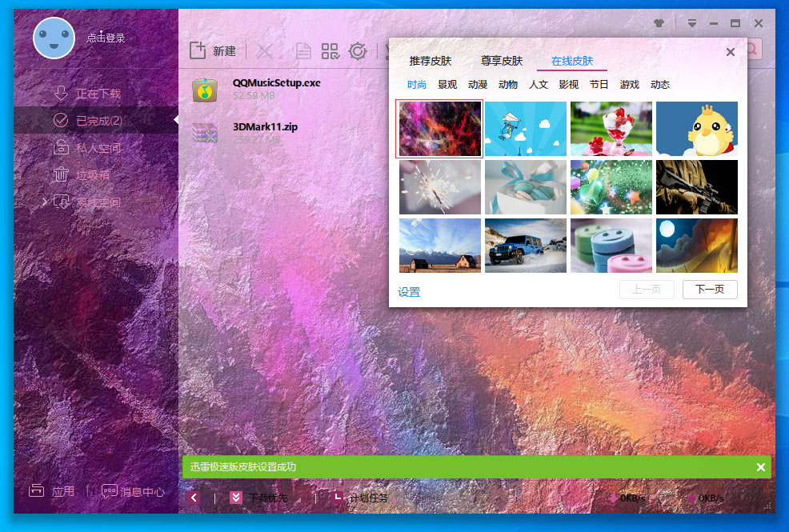Collapse the bottom bar via left chevron

[193, 497]
